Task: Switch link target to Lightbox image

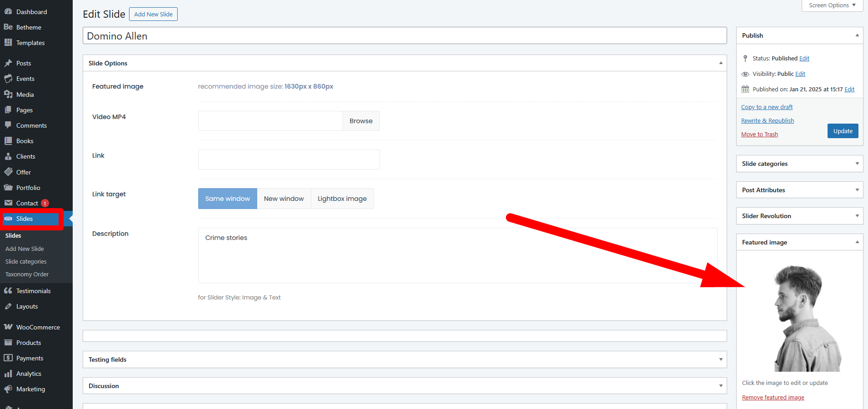Action: 342,199
